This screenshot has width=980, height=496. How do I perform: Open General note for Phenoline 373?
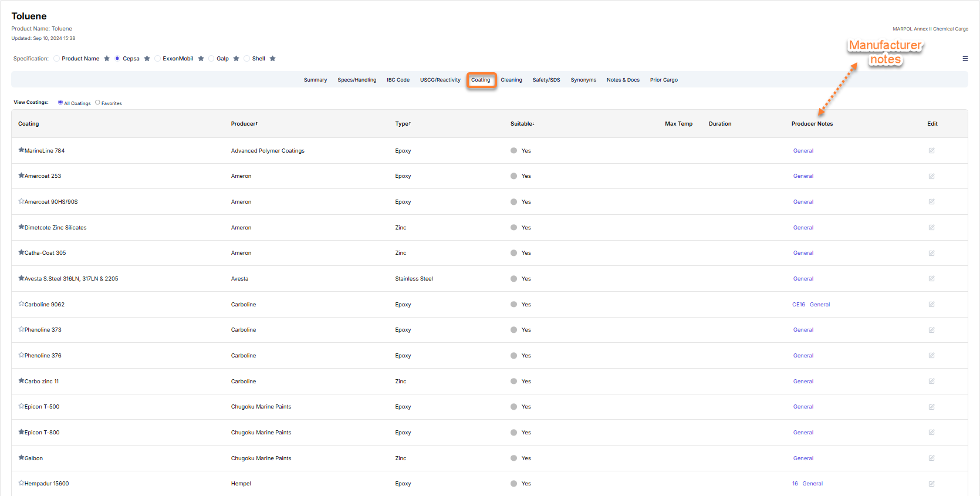(803, 330)
